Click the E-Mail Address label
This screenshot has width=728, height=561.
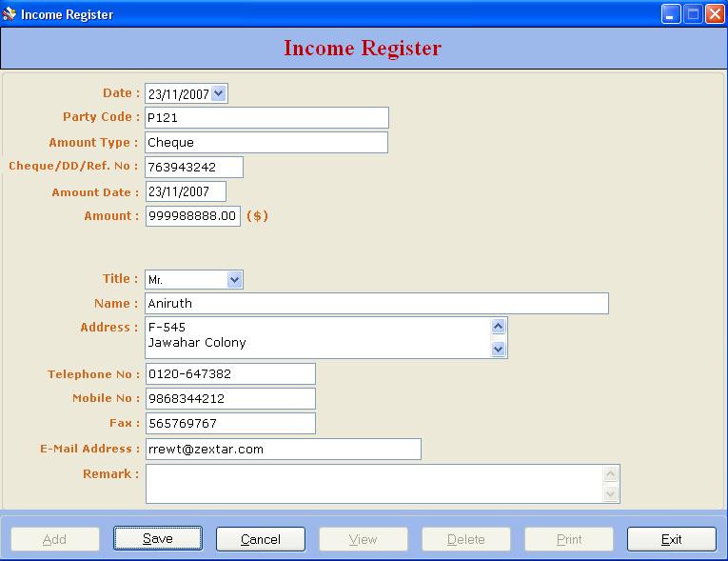coord(89,449)
